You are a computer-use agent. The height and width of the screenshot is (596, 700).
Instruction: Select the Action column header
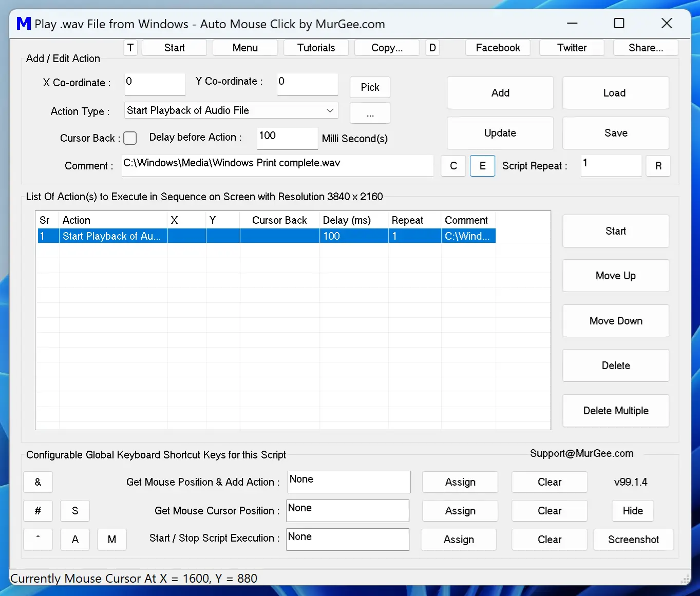[113, 220]
